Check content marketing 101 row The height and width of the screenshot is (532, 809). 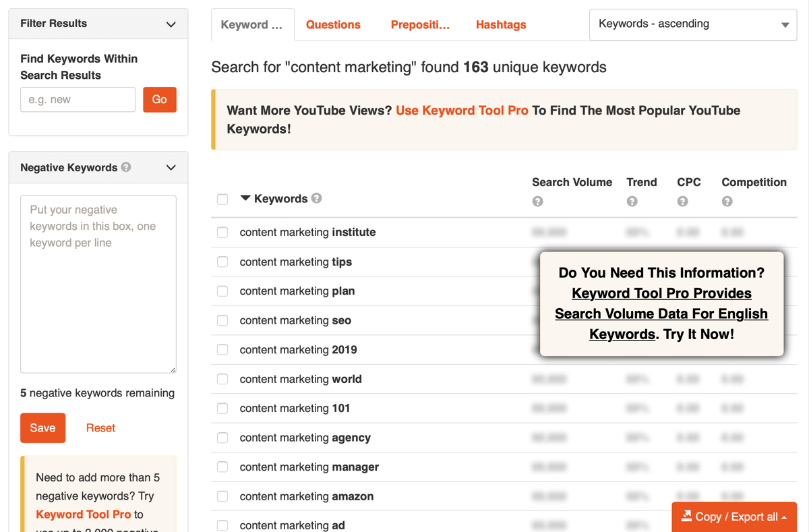pyautogui.click(x=222, y=409)
